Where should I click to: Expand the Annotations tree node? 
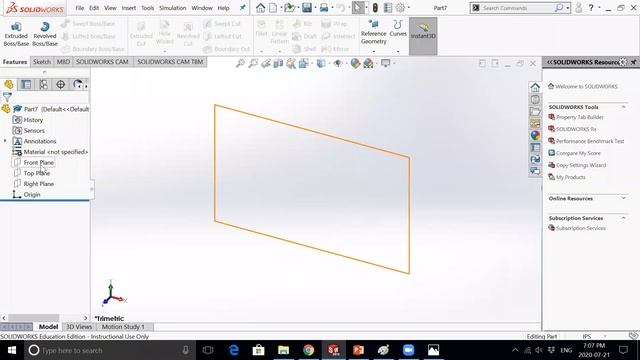click(x=5, y=141)
